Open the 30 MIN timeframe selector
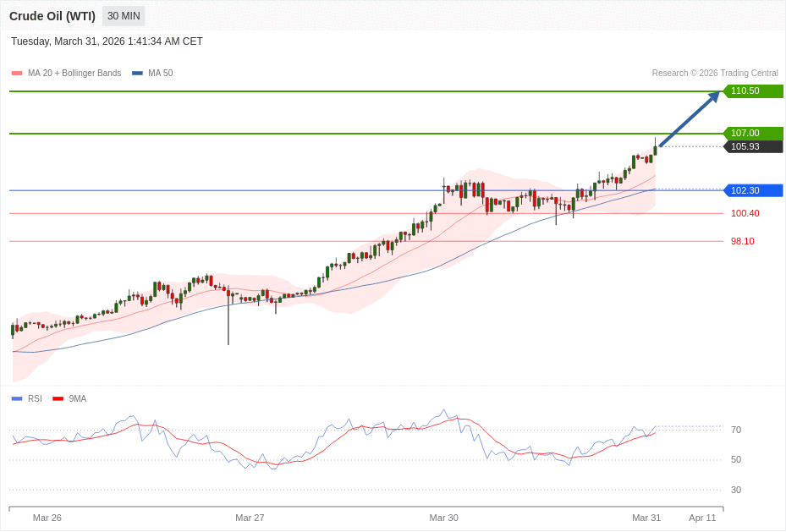The image size is (786, 532). click(123, 15)
